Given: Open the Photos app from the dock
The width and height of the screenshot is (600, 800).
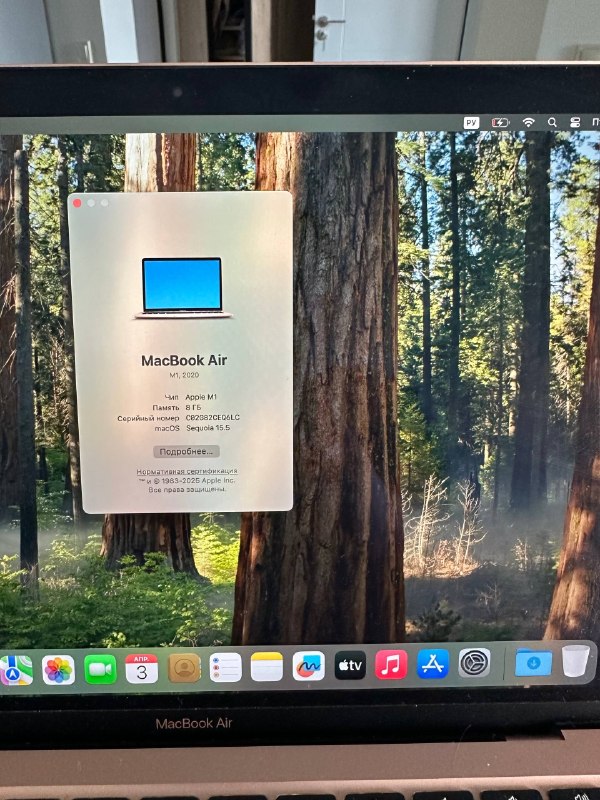Looking at the screenshot, I should click(x=58, y=668).
